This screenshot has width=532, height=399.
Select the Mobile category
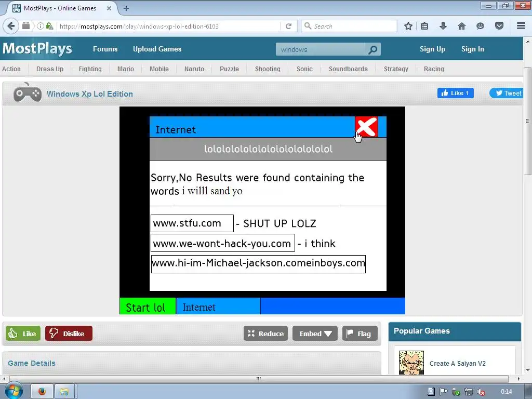159,69
